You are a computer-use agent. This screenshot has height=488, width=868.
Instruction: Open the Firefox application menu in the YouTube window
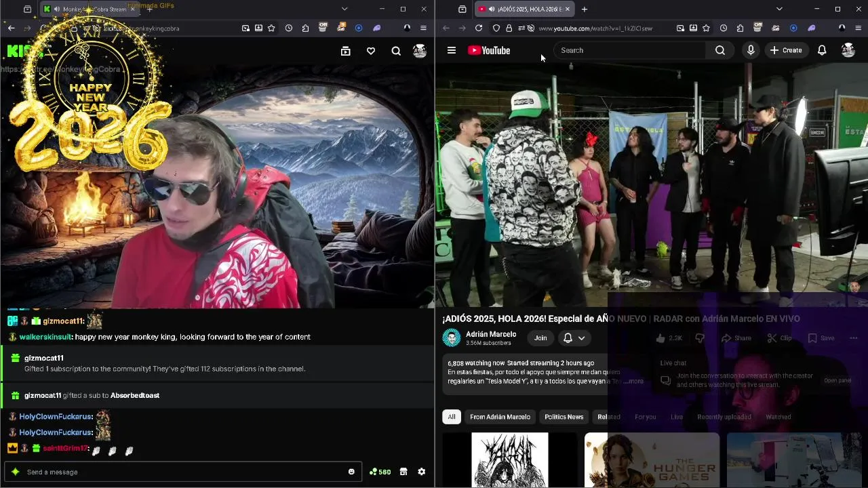pos(858,28)
